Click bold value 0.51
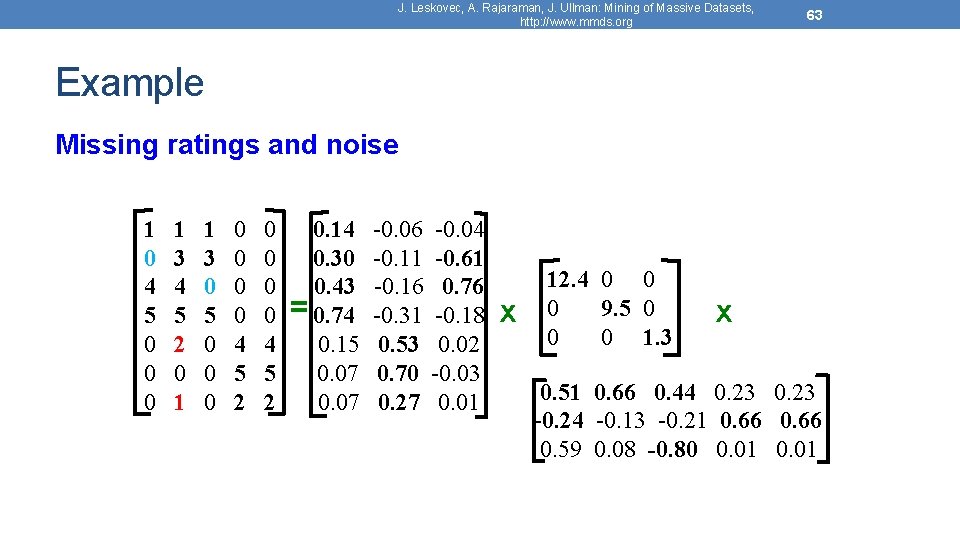 pos(560,392)
